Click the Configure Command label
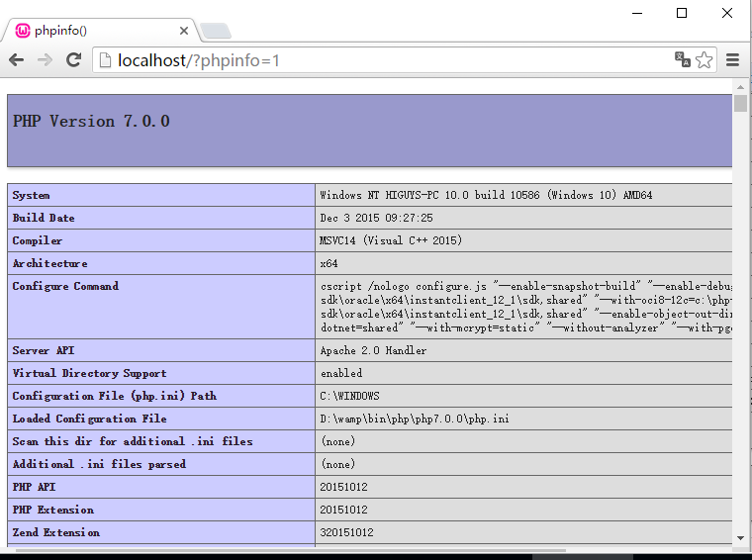The height and width of the screenshot is (560, 752). tap(65, 286)
